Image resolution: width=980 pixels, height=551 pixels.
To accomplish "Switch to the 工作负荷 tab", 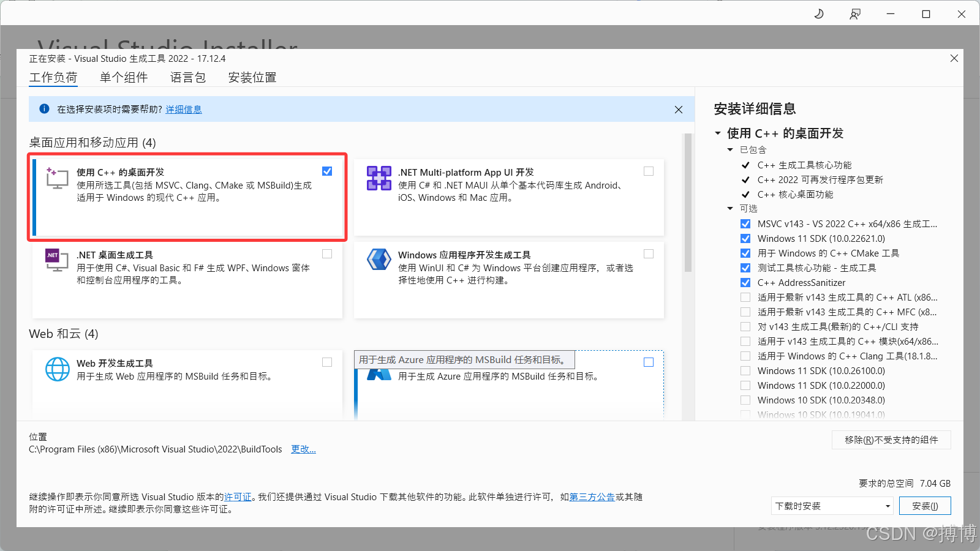I will pos(53,78).
